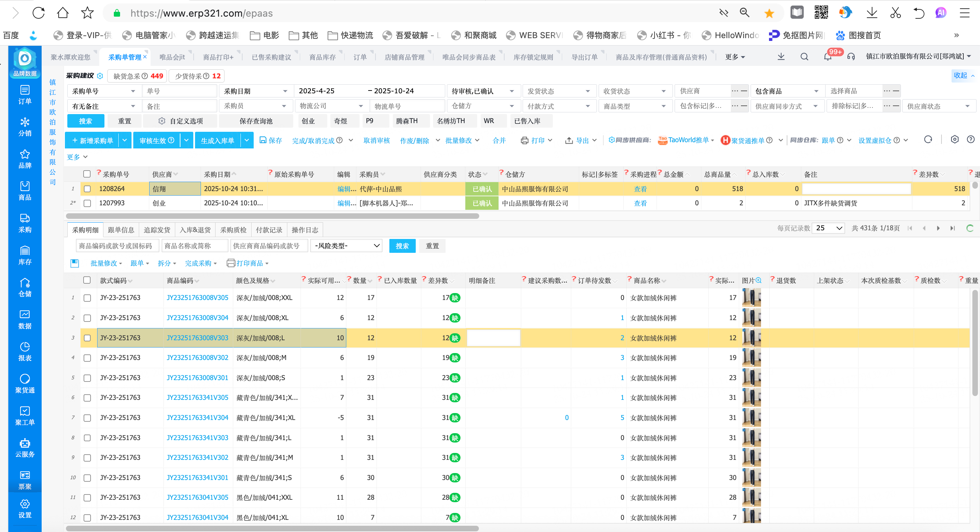Check the checkbox for purchase order 1208264

87,189
